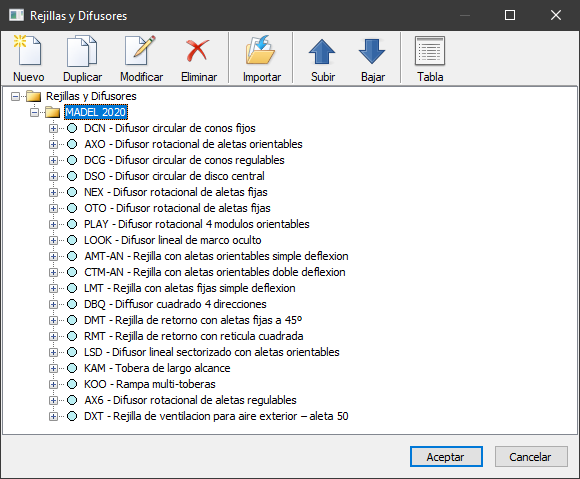The width and height of the screenshot is (580, 479).
Task: Click the Nuevo new document icon
Action: tap(28, 51)
